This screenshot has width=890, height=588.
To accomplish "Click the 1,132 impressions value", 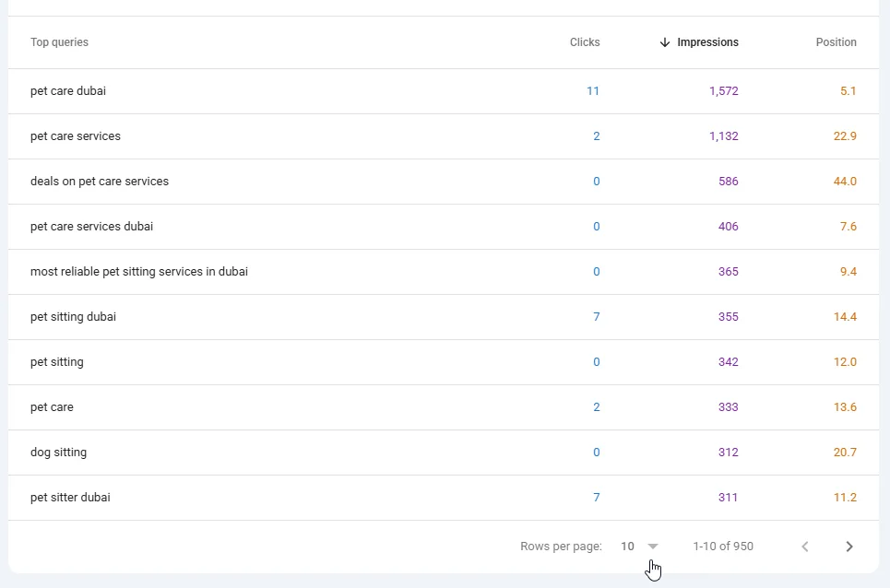I will (724, 136).
